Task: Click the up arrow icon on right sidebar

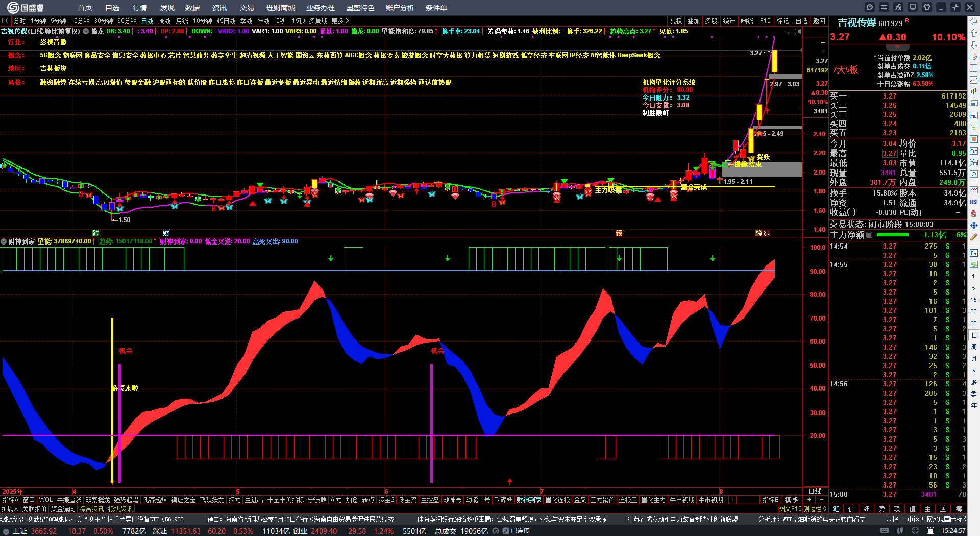Action: (x=974, y=34)
